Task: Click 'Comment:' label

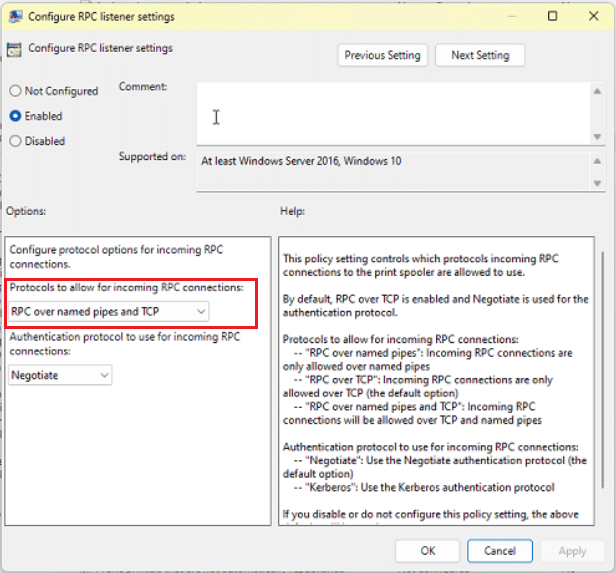Action: (143, 86)
